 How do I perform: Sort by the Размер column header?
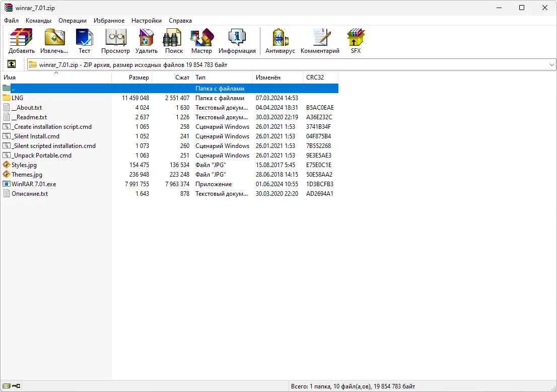(140, 77)
